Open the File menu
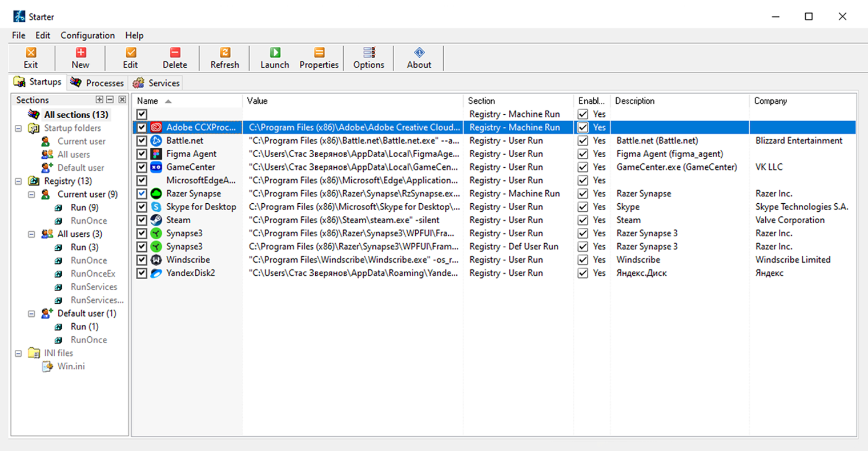This screenshot has width=868, height=451. click(x=19, y=35)
